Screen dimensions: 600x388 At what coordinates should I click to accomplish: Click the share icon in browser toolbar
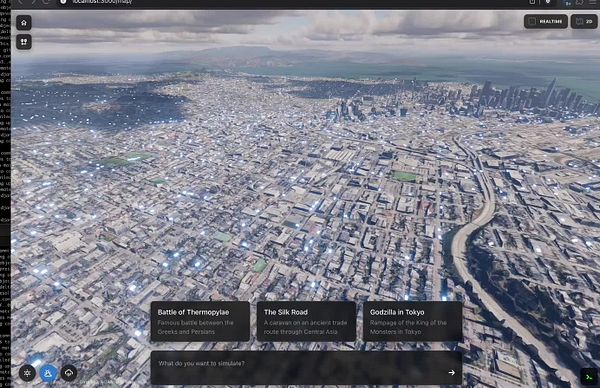pyautogui.click(x=532, y=2)
